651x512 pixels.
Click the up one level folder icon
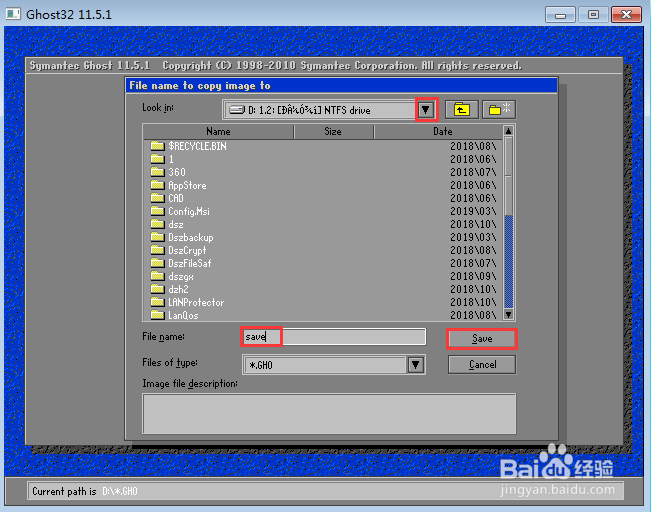pos(462,110)
